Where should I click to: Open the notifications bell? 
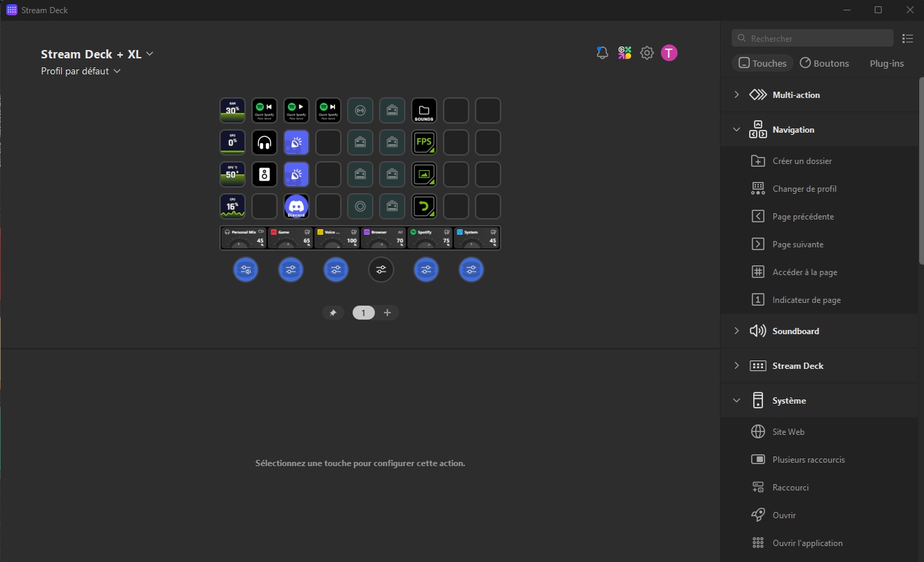click(603, 53)
